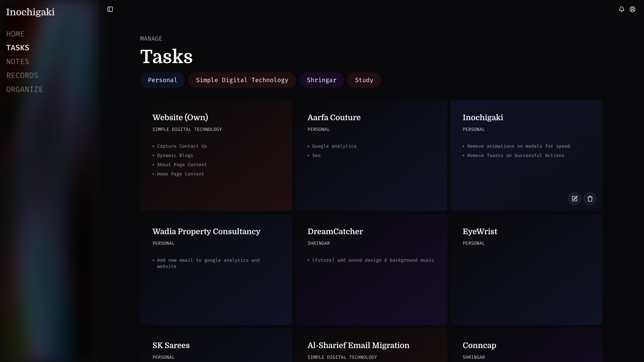Open Organize in sidebar
The image size is (644, 362).
(25, 89)
